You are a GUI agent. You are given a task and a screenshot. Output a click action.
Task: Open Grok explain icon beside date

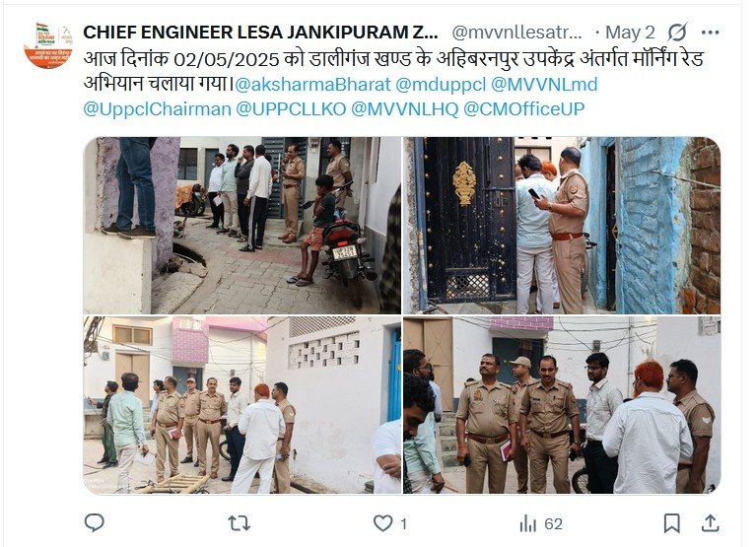677,33
